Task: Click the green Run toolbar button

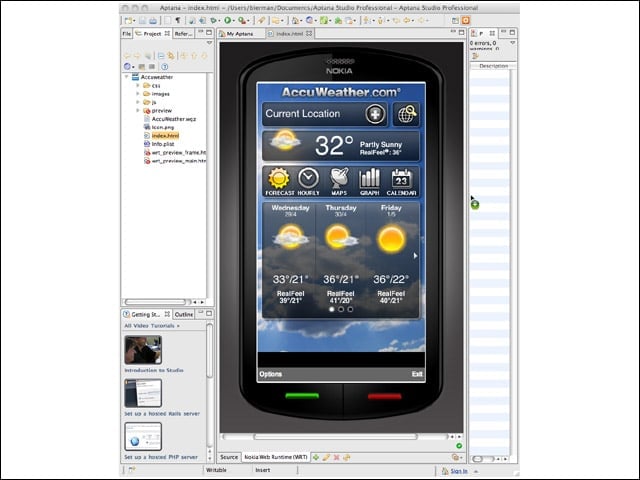Action: coord(227,20)
